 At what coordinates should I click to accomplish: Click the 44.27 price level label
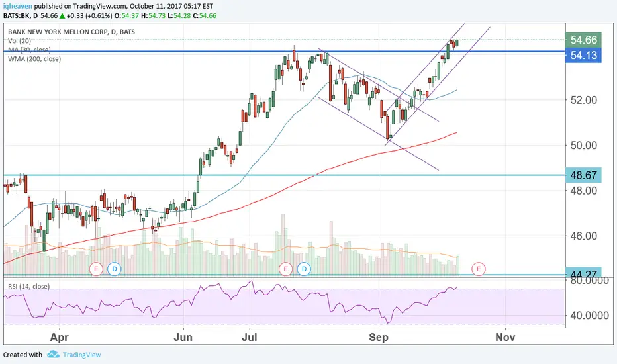coord(583,273)
